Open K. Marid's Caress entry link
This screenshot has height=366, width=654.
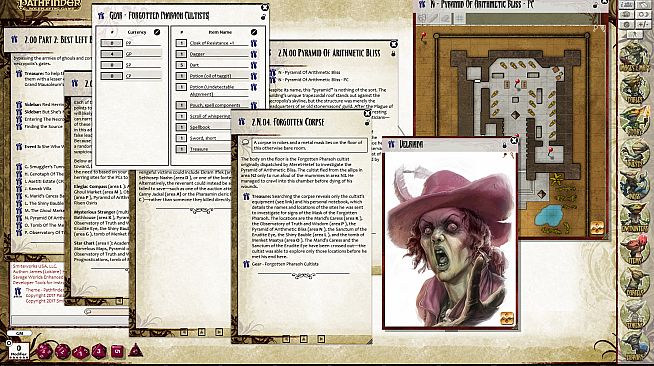coord(19,196)
